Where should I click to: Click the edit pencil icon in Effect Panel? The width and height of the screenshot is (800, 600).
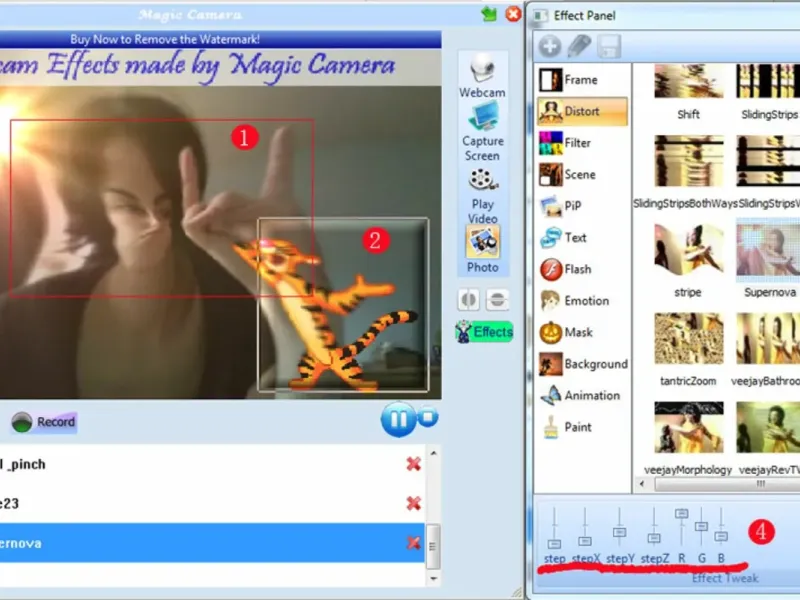click(x=579, y=46)
